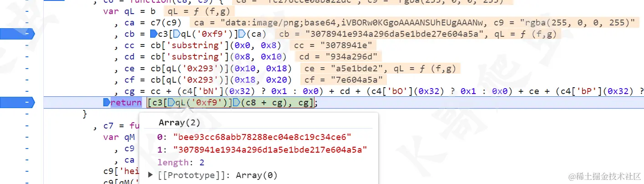Select array item 0 value bee93cc68abb…

pos(262,137)
